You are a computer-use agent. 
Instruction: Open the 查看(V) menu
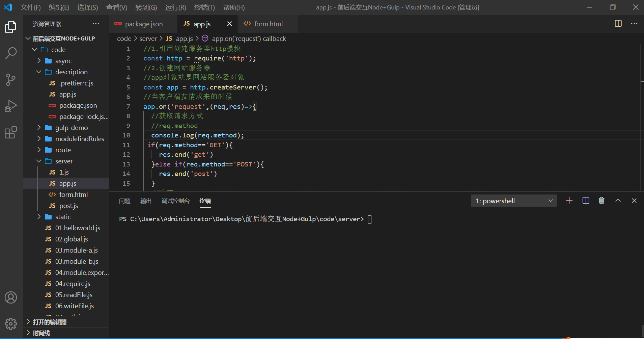117,7
